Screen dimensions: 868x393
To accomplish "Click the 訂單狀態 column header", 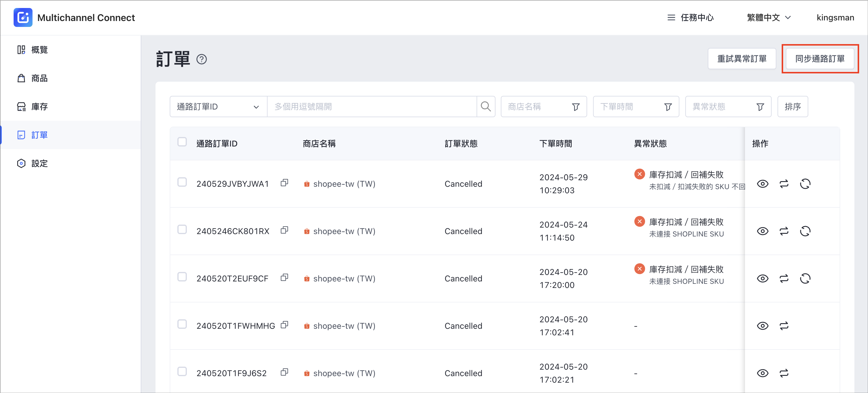I will pyautogui.click(x=461, y=144).
